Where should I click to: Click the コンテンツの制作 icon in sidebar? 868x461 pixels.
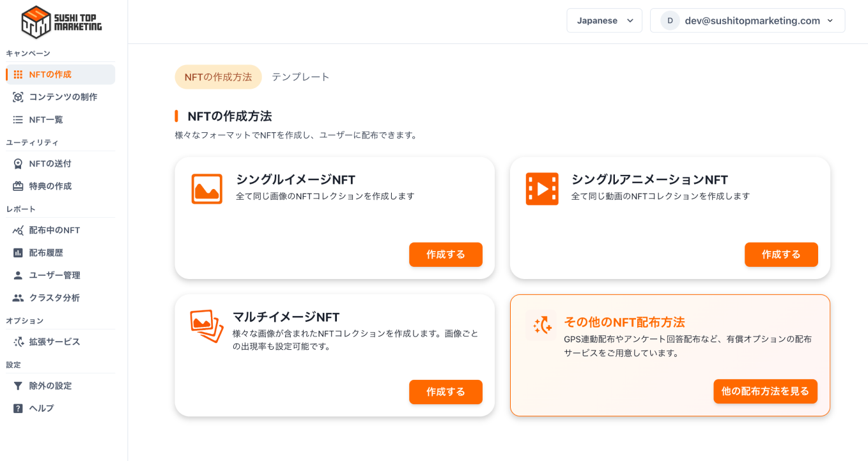pyautogui.click(x=18, y=97)
